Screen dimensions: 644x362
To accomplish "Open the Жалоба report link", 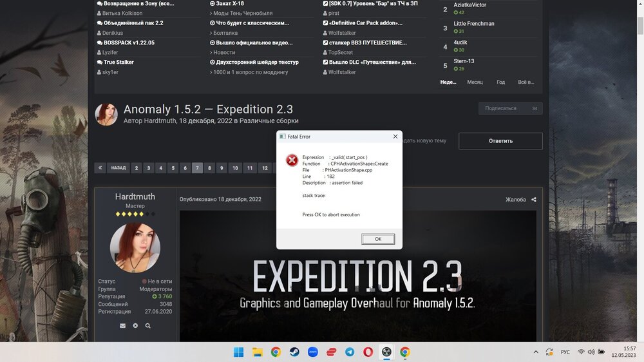I will [515, 200].
